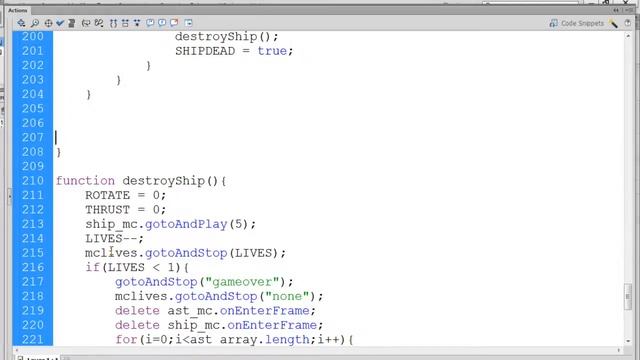This screenshot has height=360, width=640.
Task: Click 'gotoAndStop("gameover");' line
Action: tap(204, 282)
